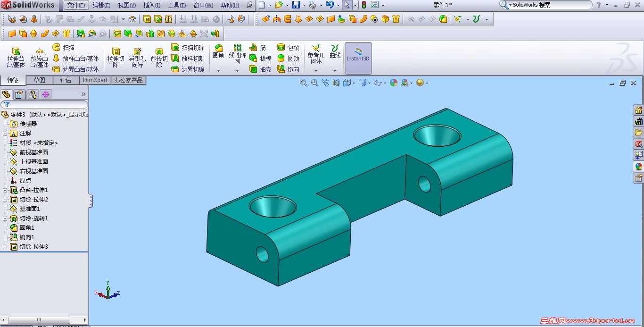Select the 拉伸凸台/基体 extrude boss tool
Image resolution: width=644 pixels, height=327 pixels.
16,57
